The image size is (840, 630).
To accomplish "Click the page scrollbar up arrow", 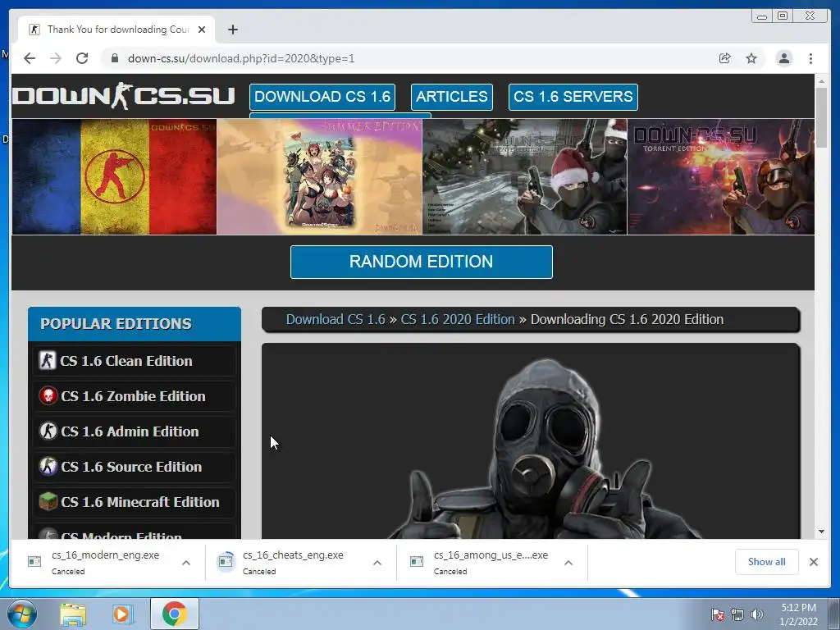I will click(821, 81).
